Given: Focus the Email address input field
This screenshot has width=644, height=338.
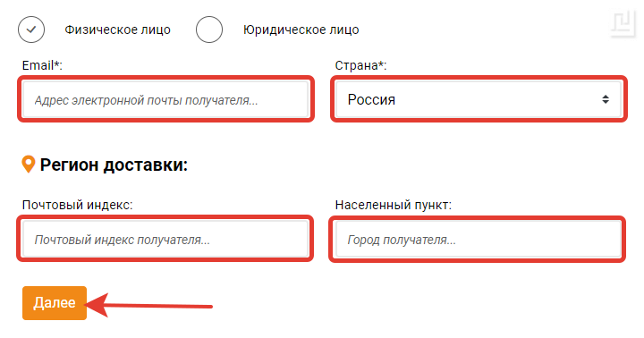Looking at the screenshot, I should (166, 100).
